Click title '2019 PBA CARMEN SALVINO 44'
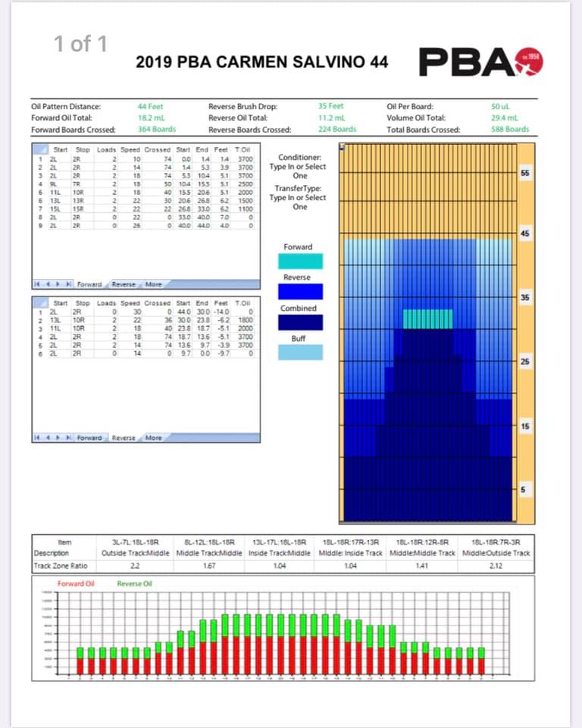This screenshot has width=582, height=728. tap(261, 62)
